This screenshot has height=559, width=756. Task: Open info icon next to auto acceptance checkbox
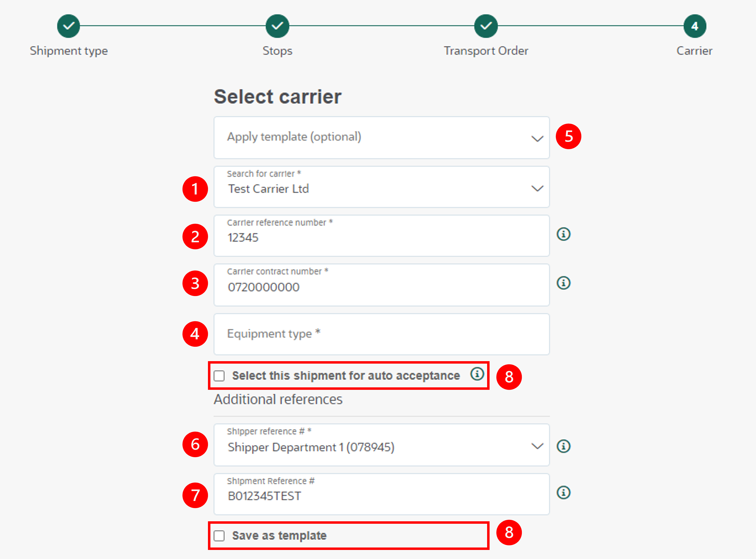[x=477, y=374]
